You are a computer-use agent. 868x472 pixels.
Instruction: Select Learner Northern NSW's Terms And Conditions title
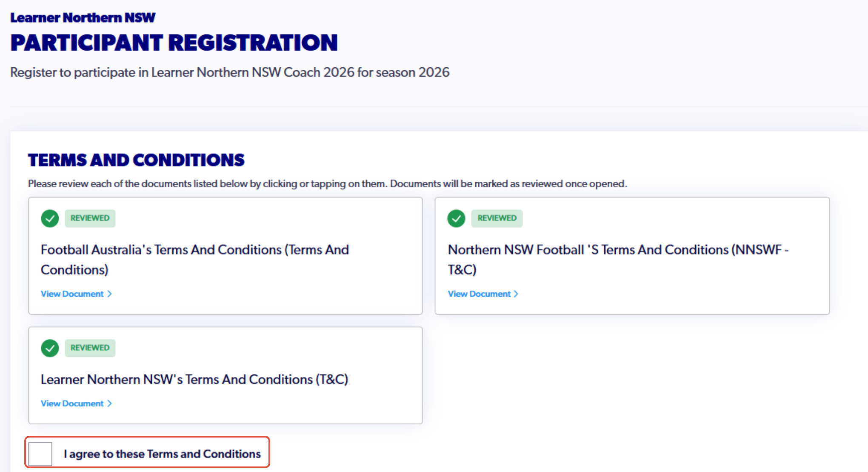pos(194,380)
